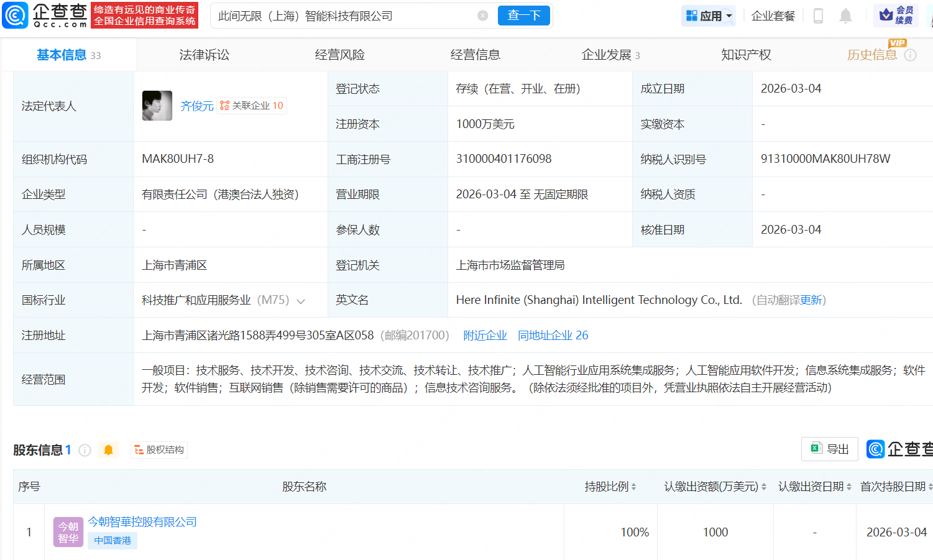
Task: Switch to the 知识产权 tab
Action: point(746,54)
